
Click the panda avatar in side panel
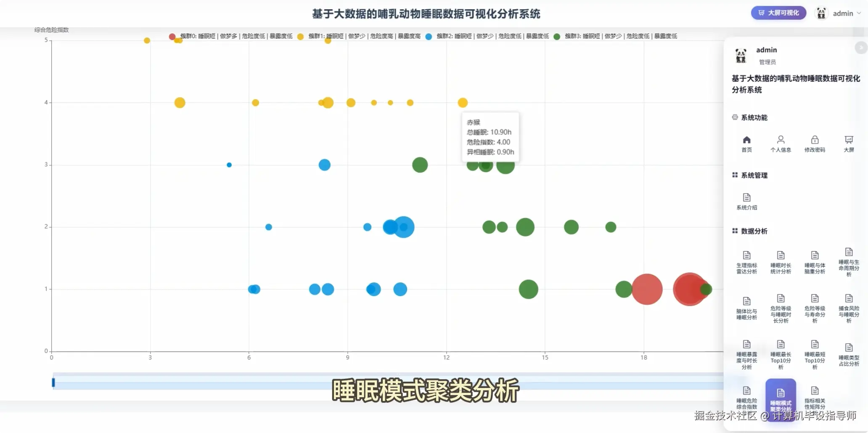tap(741, 56)
